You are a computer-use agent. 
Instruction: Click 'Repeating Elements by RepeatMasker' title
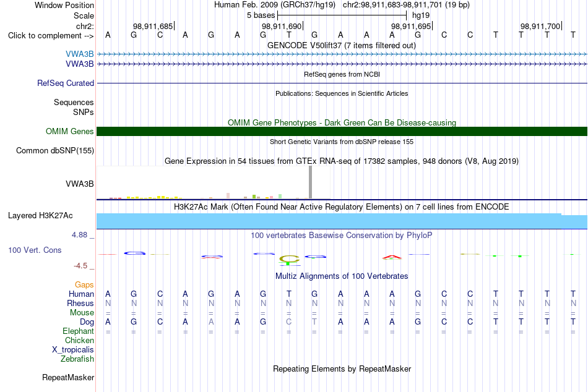(342, 369)
